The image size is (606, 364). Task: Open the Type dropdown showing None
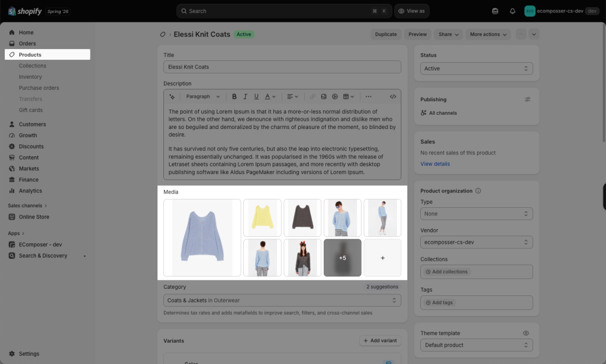click(476, 214)
